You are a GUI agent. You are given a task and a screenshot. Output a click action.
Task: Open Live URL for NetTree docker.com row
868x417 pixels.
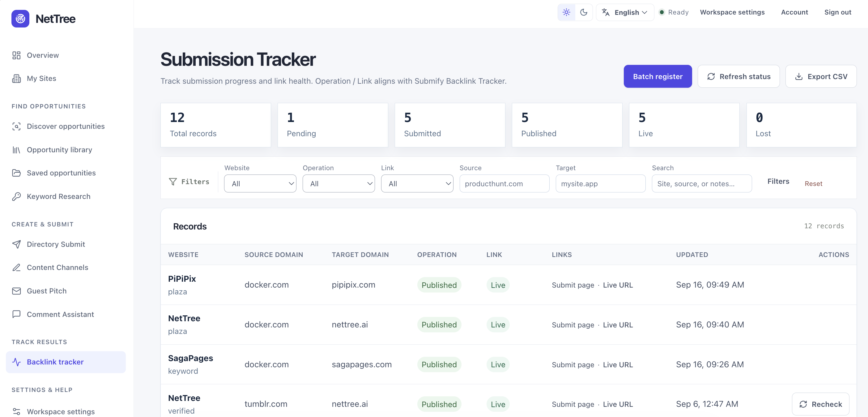618,325
